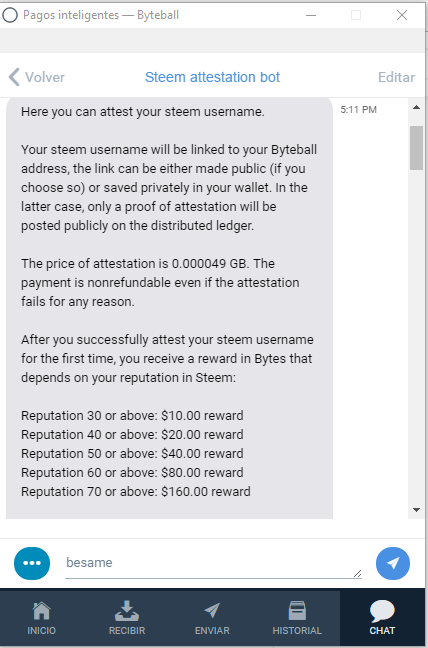The width and height of the screenshot is (428, 648).
Task: Click the back chevron next to Volver
Action: (x=14, y=77)
